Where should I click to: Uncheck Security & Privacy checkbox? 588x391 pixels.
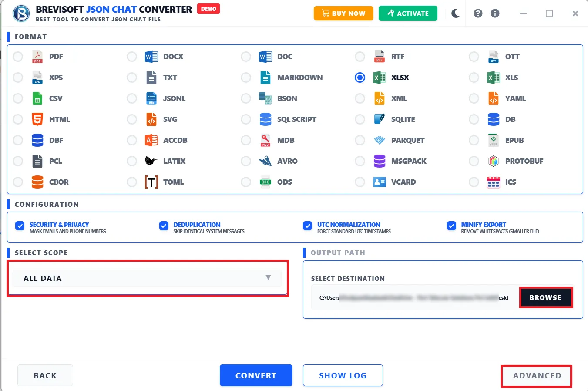click(20, 226)
